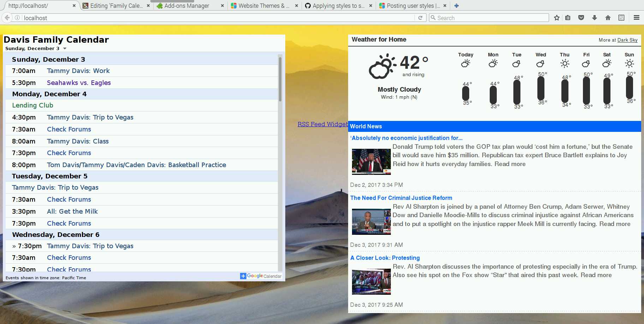Bookmark this page with the star icon

pyautogui.click(x=556, y=18)
